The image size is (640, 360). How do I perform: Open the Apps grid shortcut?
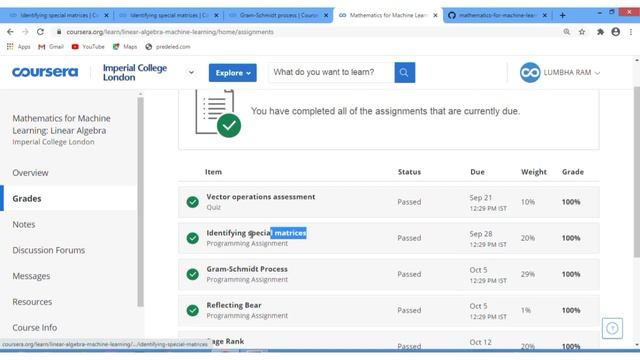pyautogui.click(x=18, y=47)
